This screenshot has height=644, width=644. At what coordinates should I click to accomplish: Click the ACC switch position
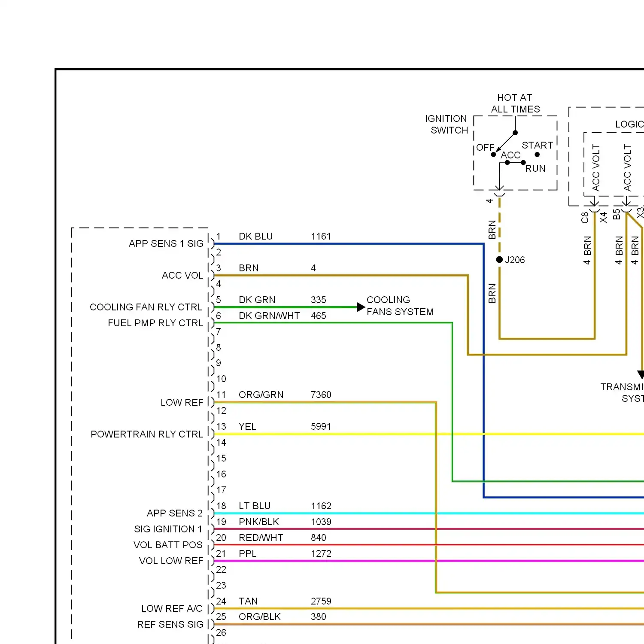[x=510, y=155]
